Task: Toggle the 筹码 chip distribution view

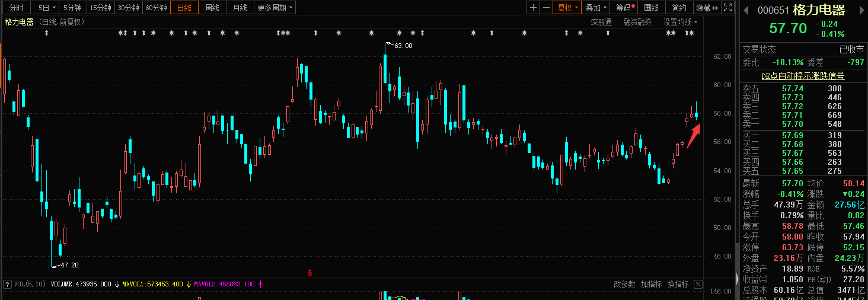Action: click(x=624, y=8)
